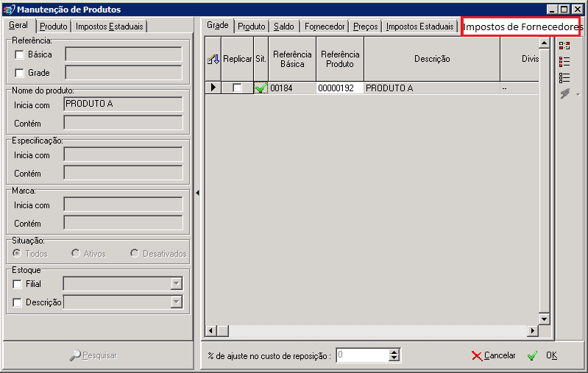Click the uncheck all rows icon
The height and width of the screenshot is (373, 588).
564,77
